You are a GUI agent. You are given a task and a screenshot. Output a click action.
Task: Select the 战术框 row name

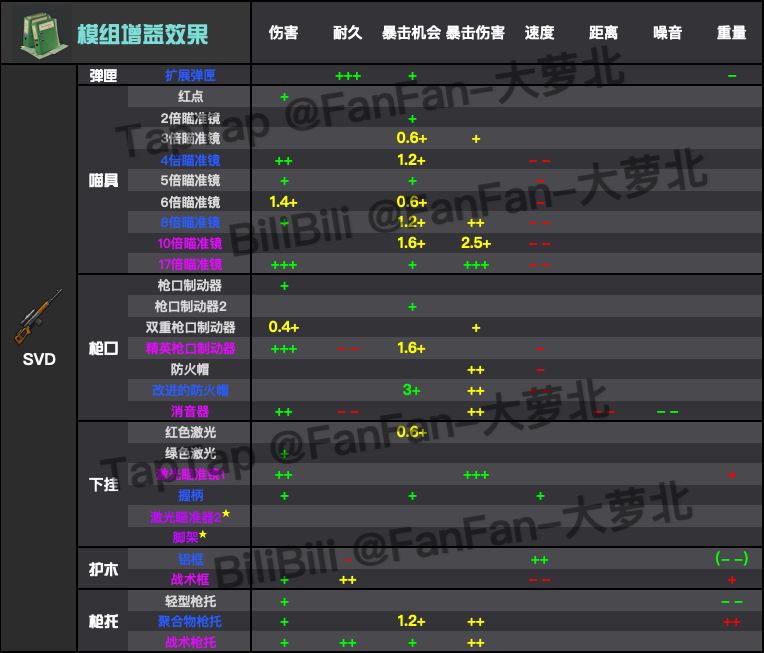click(x=190, y=579)
